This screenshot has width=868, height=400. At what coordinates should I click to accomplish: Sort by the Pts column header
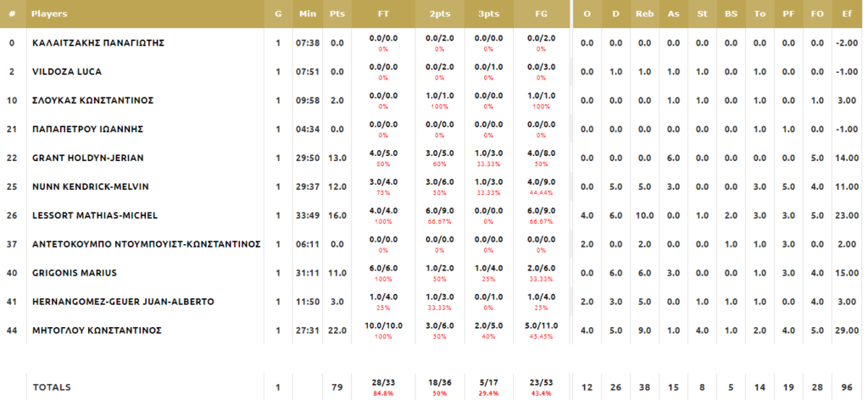click(x=337, y=14)
